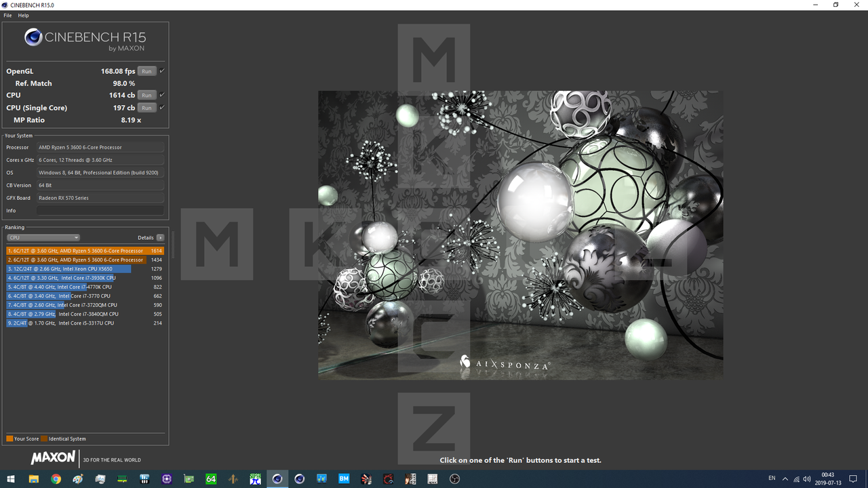This screenshot has width=868, height=488.
Task: Click the Cores x GHz value field
Action: click(x=100, y=160)
